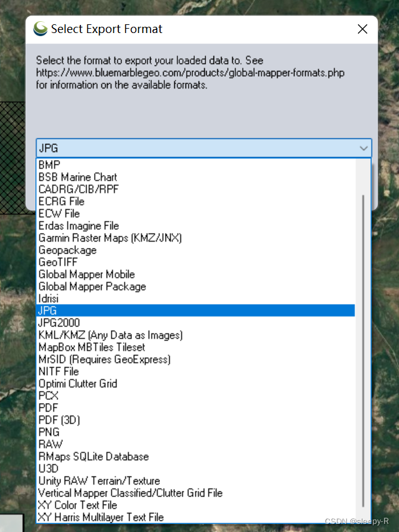Screen dimensions: 399x532
Task: Pick PCX from the format list
Action: (x=195, y=396)
